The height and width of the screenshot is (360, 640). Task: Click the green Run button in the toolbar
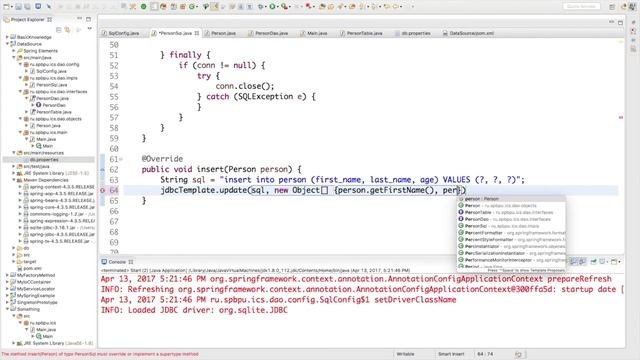pyautogui.click(x=272, y=7)
